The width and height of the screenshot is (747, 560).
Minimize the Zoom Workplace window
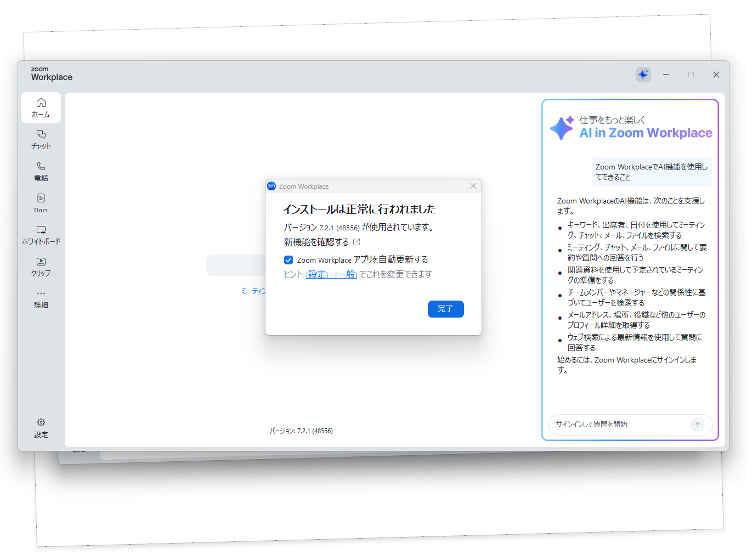(x=666, y=75)
